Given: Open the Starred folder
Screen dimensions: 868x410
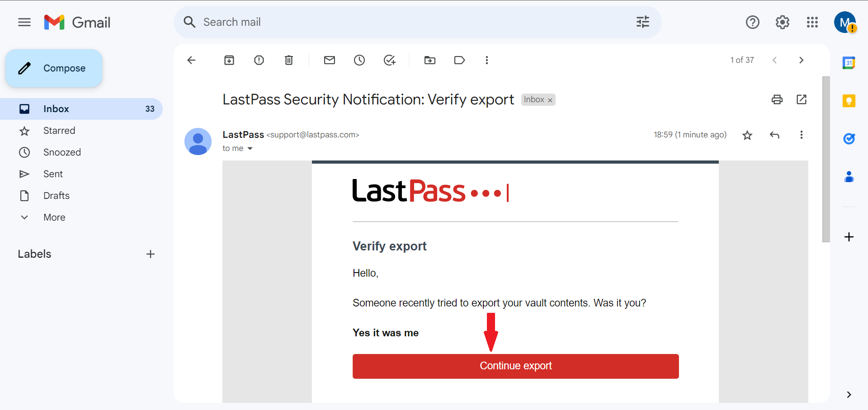Looking at the screenshot, I should click(59, 131).
